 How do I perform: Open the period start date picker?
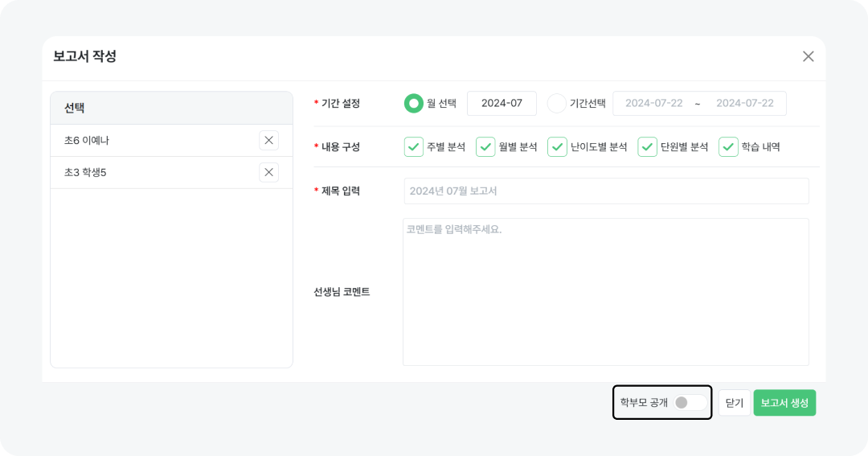coord(653,103)
